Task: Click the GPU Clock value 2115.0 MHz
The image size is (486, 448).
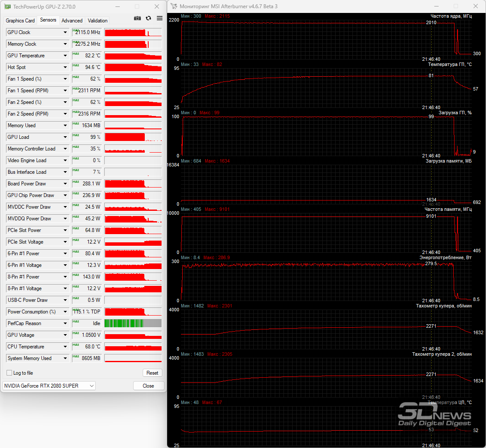Action: point(87,32)
